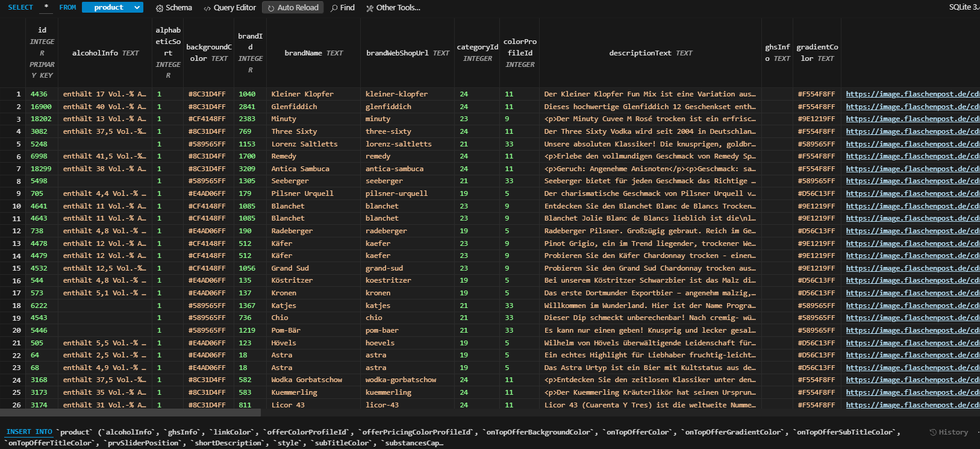Open the Find search tool
Viewport: 980px width, 449px height.
pyautogui.click(x=343, y=8)
